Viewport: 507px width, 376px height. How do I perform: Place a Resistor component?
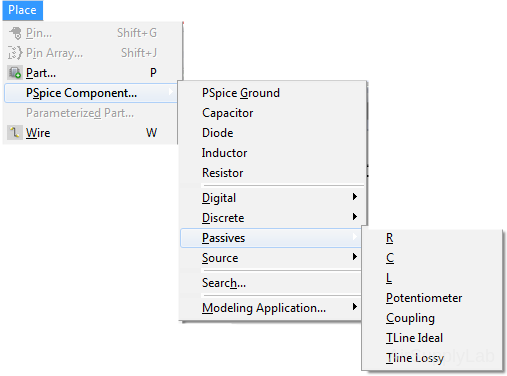click(272, 173)
